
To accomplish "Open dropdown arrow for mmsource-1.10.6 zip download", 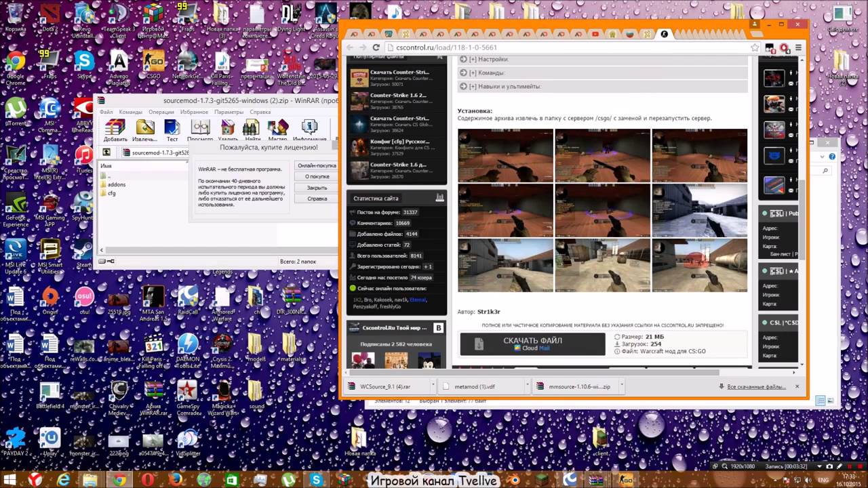I will coord(621,386).
